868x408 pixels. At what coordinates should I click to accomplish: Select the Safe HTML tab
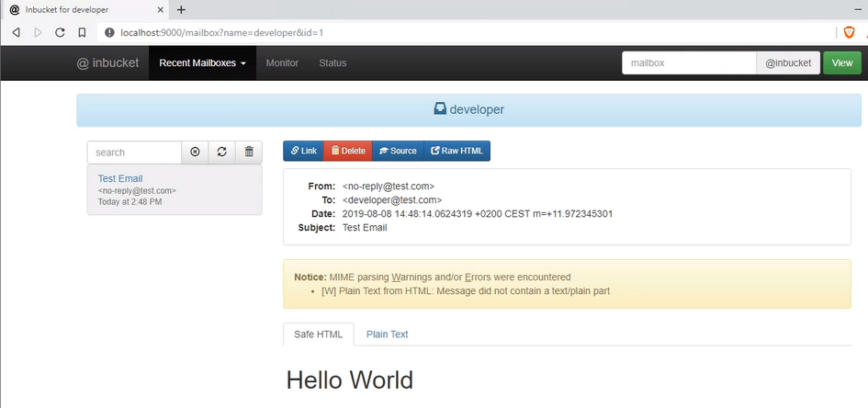point(317,334)
